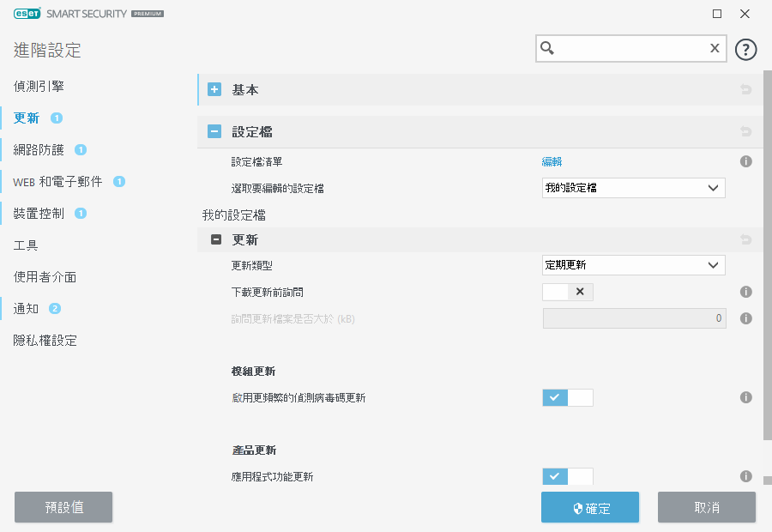Image resolution: width=772 pixels, height=532 pixels.
Task: Expand the 基本 section
Action: pyautogui.click(x=214, y=89)
